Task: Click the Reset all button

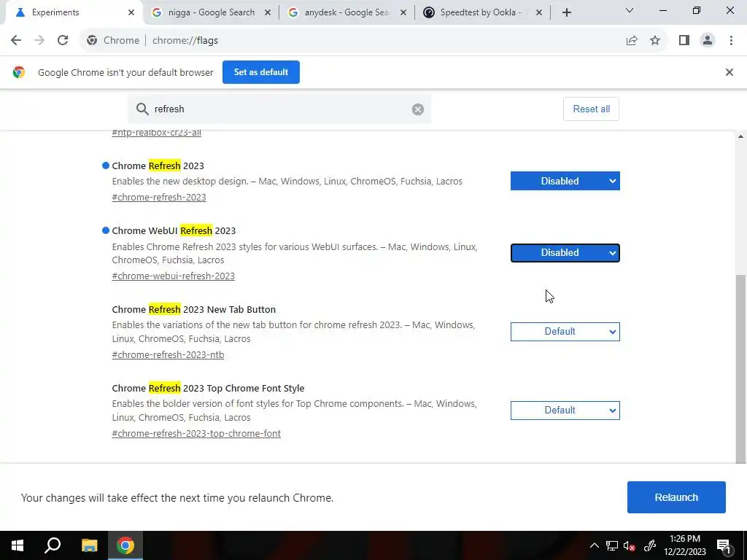Action: tap(591, 109)
